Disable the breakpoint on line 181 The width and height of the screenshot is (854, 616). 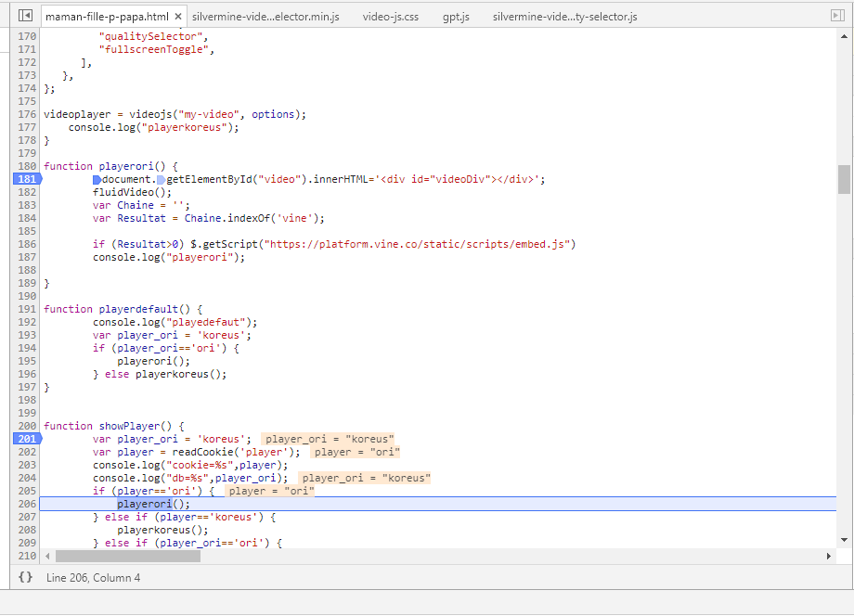point(26,179)
